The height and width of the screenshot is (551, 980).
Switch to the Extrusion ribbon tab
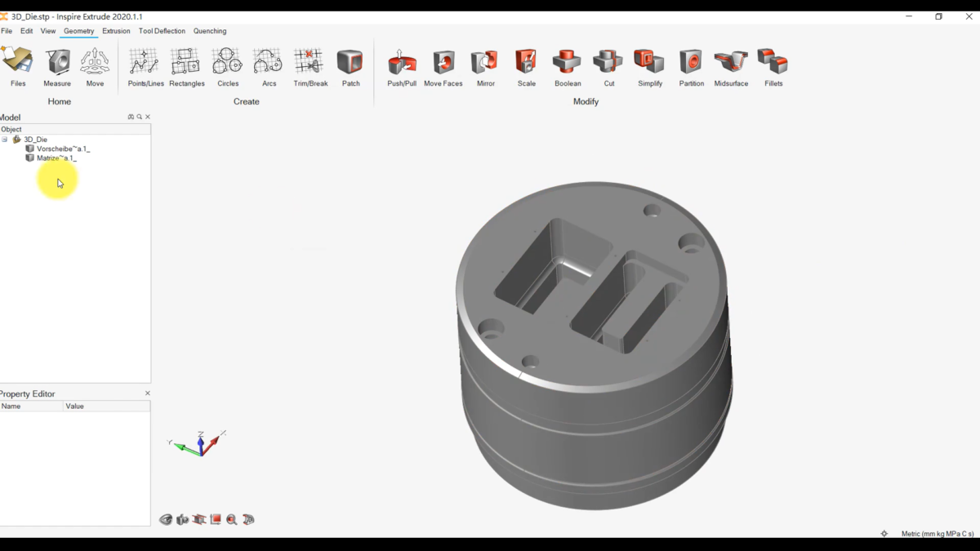click(116, 31)
